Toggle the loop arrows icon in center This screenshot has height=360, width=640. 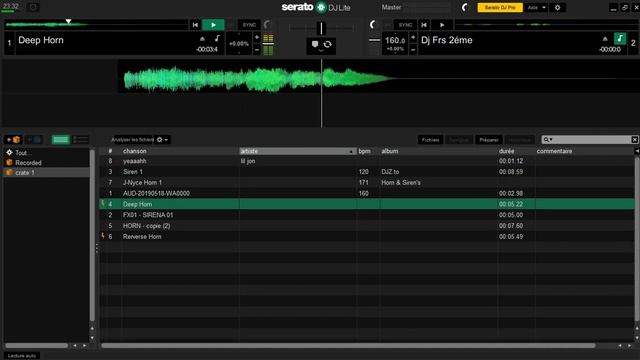pos(328,44)
